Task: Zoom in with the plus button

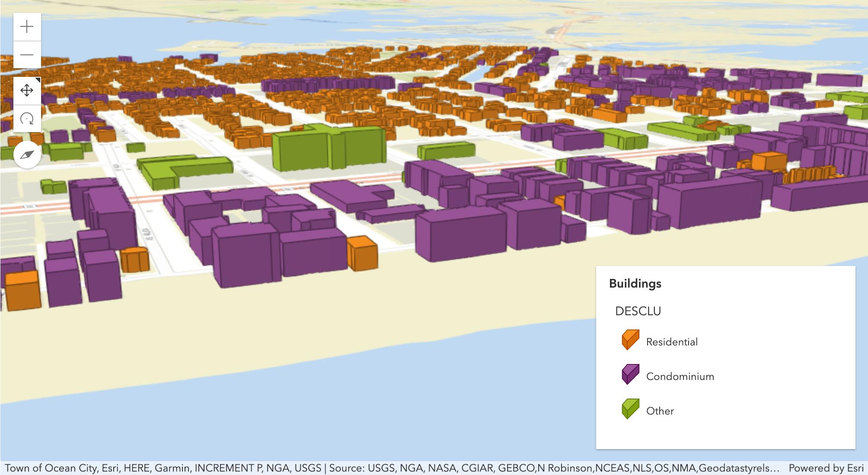Action: (27, 27)
